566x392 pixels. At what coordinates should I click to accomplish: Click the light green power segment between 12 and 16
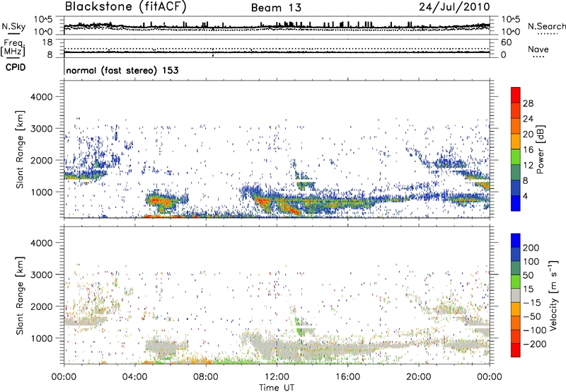pos(516,157)
